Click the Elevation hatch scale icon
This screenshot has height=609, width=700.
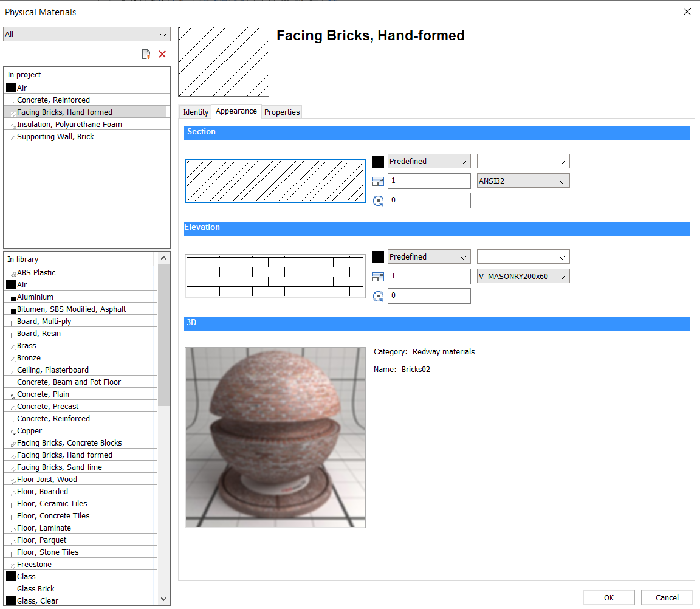click(378, 277)
